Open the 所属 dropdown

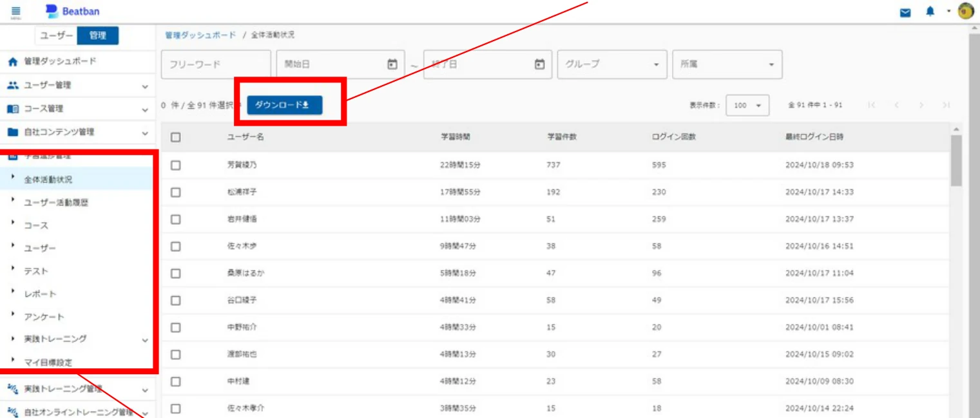[x=727, y=64]
